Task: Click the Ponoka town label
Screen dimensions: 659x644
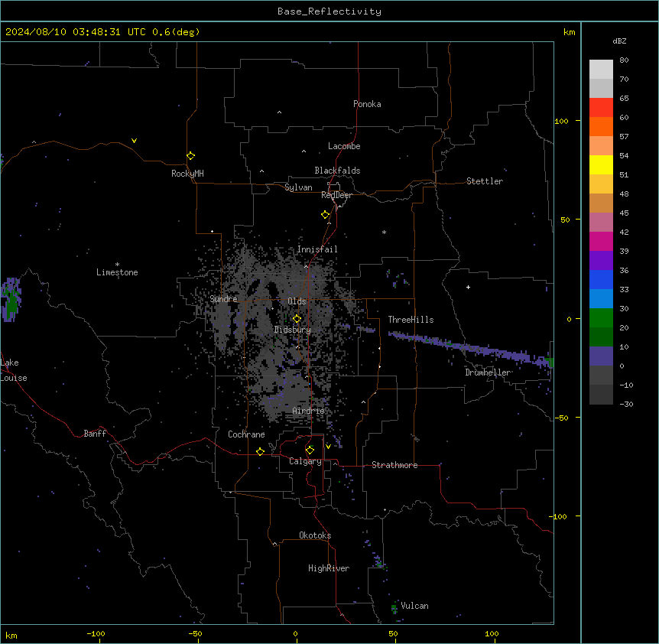Action: pyautogui.click(x=367, y=104)
